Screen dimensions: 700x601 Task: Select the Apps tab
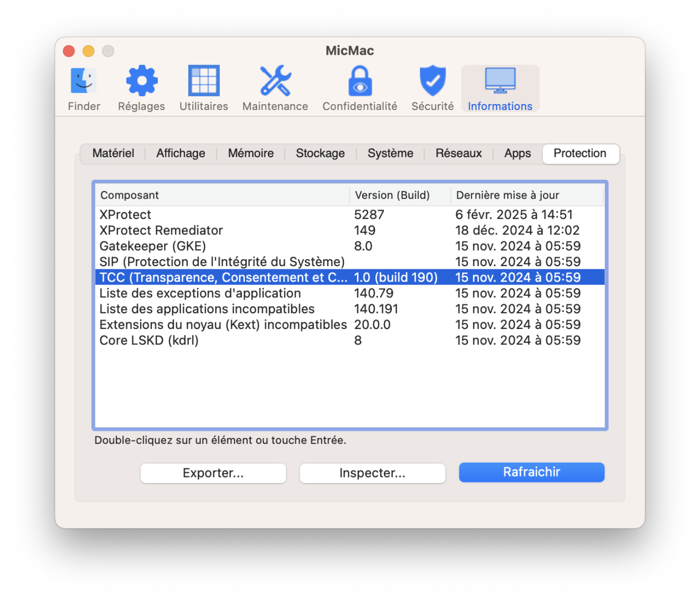click(517, 153)
